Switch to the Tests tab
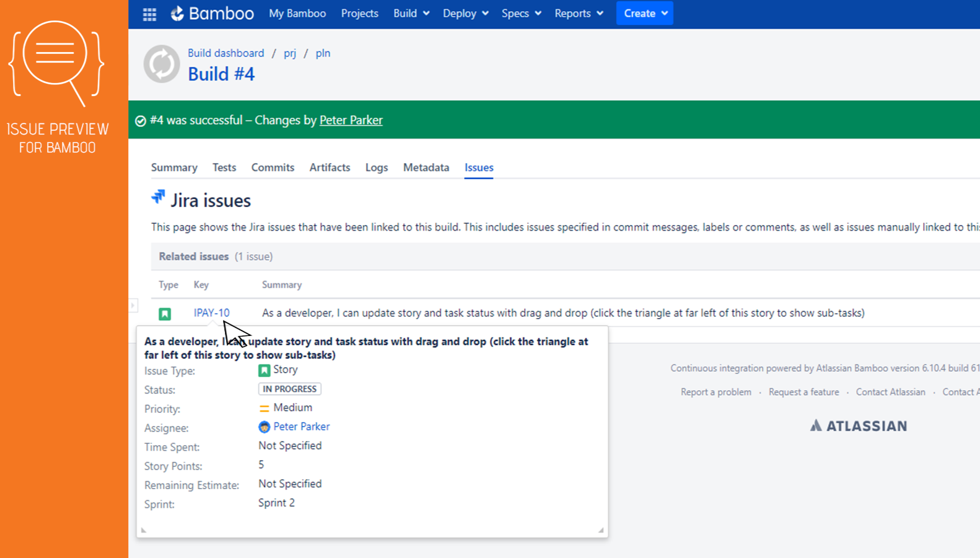The width and height of the screenshot is (980, 558). [x=224, y=167]
